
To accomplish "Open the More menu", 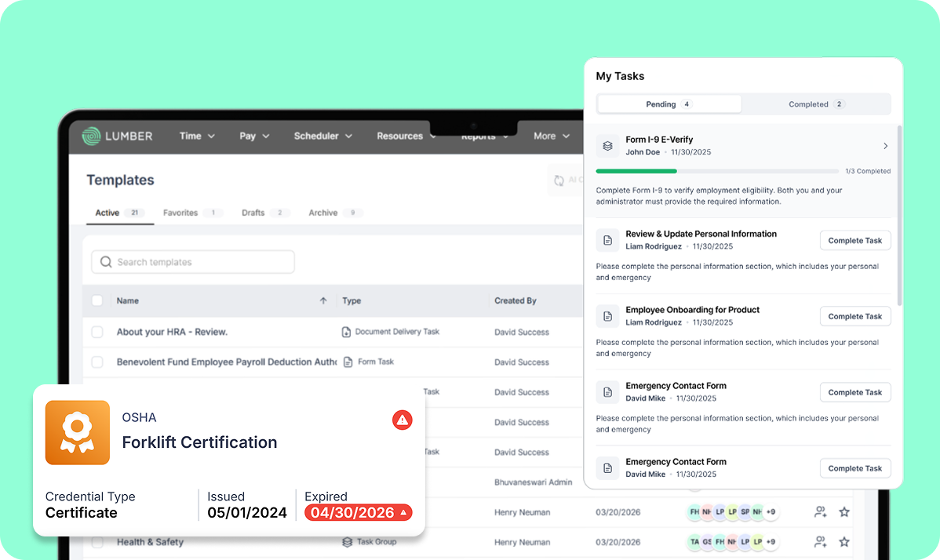I will (x=551, y=136).
